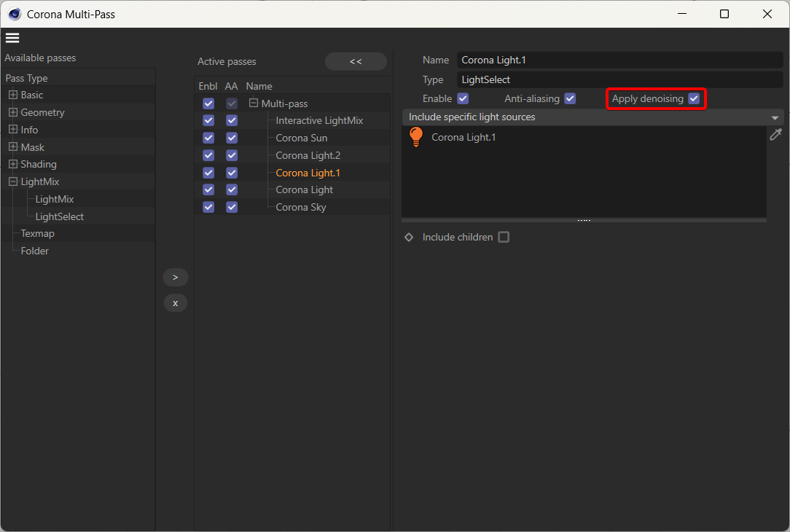The height and width of the screenshot is (532, 790).
Task: Click the eyedropper pick-light icon
Action: tap(775, 134)
